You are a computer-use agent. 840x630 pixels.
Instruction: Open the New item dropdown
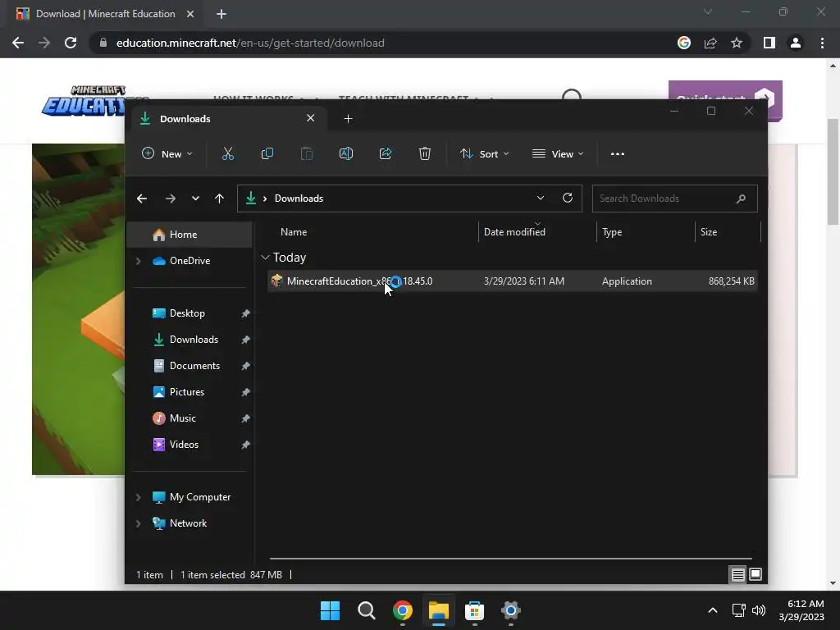click(167, 153)
